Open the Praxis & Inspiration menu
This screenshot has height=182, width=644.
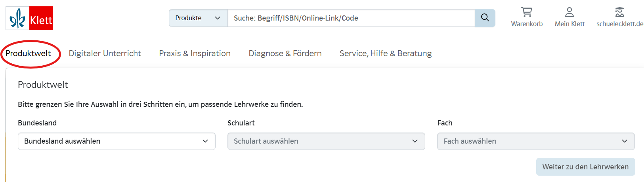coord(195,53)
